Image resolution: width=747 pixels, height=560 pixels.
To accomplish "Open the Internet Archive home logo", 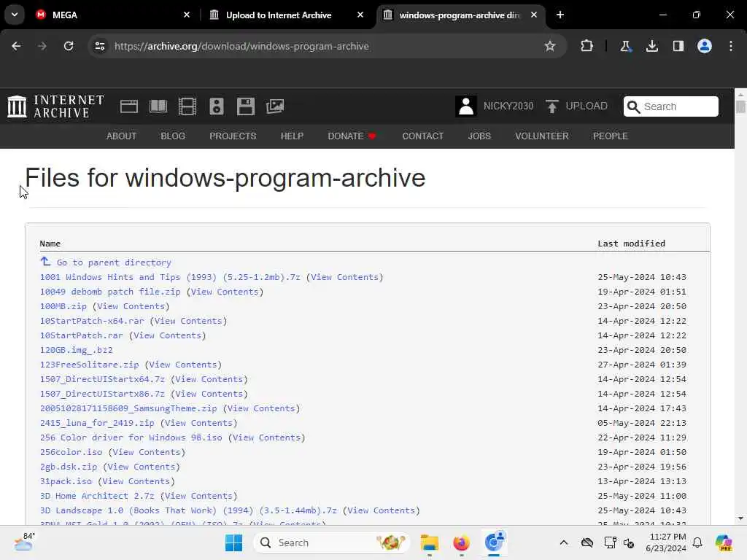I will click(55, 106).
